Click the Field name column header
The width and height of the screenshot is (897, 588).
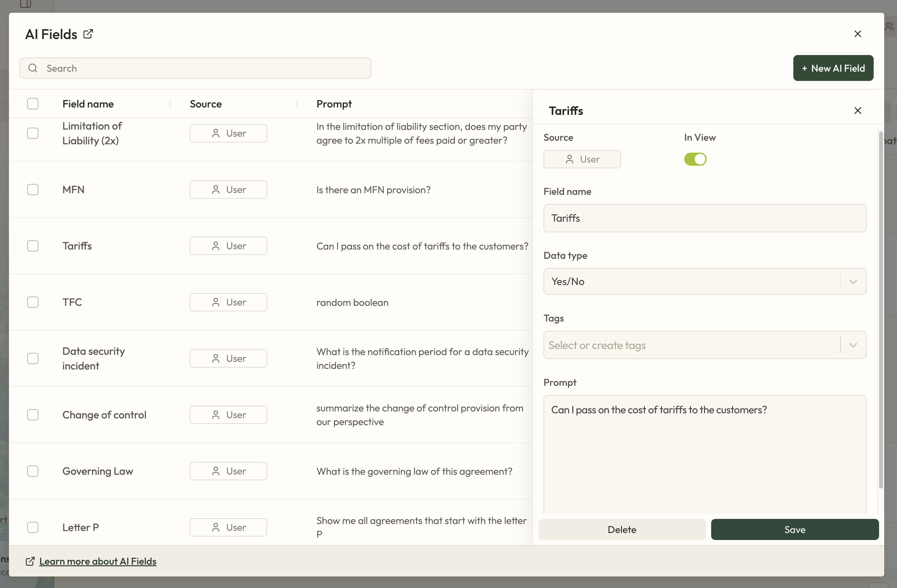tap(88, 104)
